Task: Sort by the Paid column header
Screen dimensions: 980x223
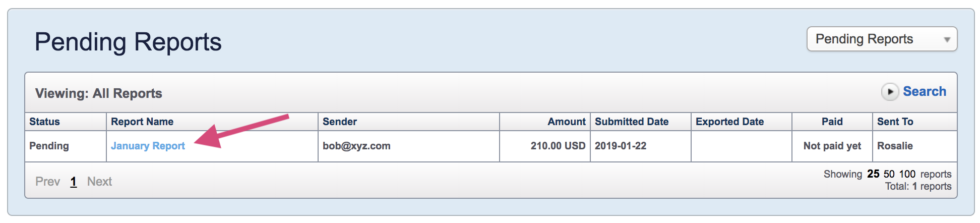Action: (832, 122)
